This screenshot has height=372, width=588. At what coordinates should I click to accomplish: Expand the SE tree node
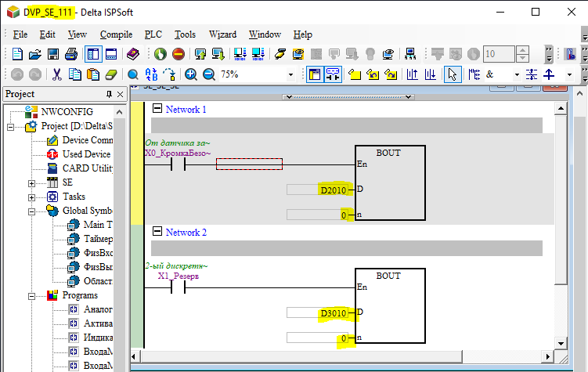coord(32,183)
